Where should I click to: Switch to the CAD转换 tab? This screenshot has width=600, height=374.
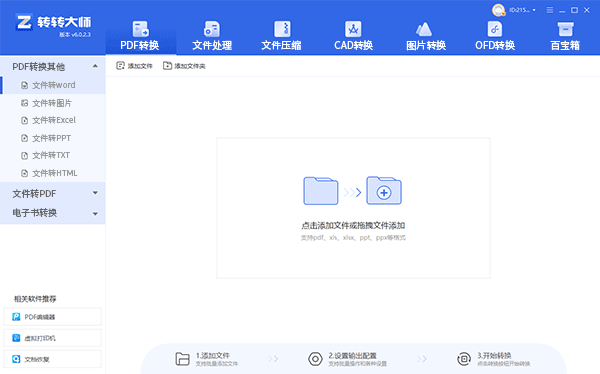353,36
